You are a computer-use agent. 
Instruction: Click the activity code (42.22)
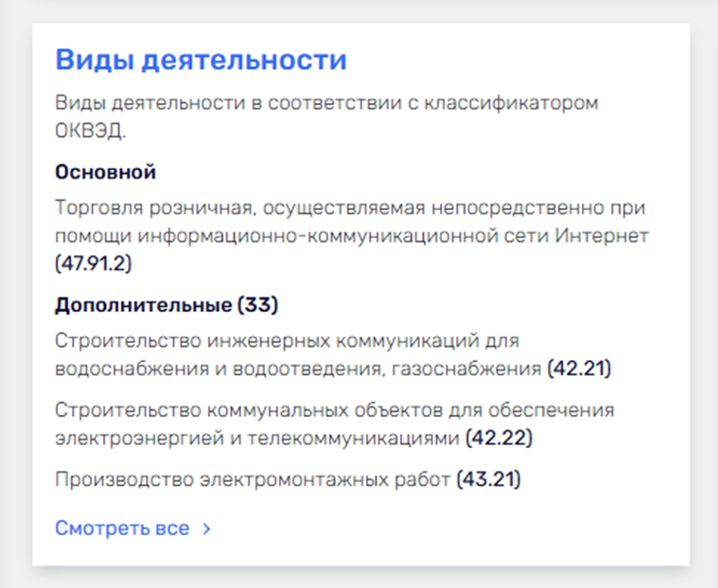[499, 439]
